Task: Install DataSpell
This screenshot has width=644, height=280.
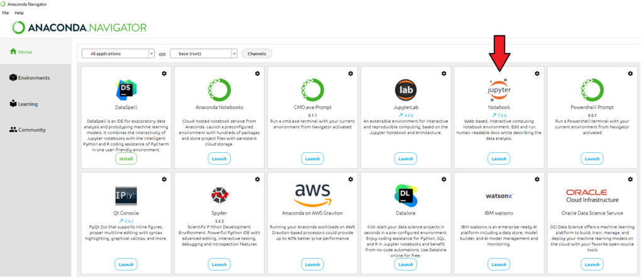Action: pyautogui.click(x=126, y=159)
